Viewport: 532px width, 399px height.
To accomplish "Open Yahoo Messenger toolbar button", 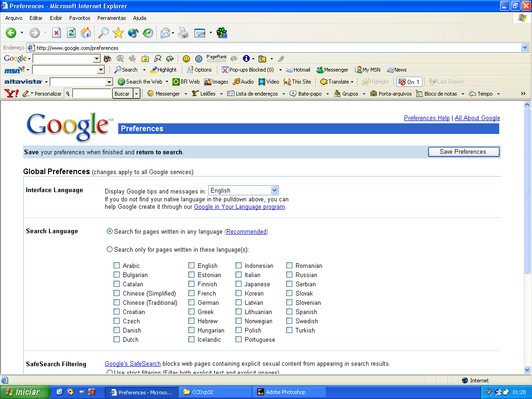I will coord(163,94).
